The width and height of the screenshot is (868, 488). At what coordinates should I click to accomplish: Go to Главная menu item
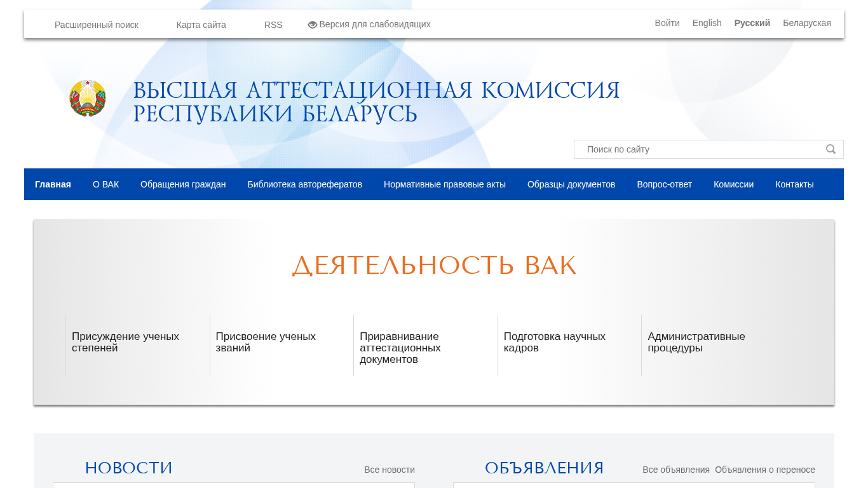click(53, 184)
